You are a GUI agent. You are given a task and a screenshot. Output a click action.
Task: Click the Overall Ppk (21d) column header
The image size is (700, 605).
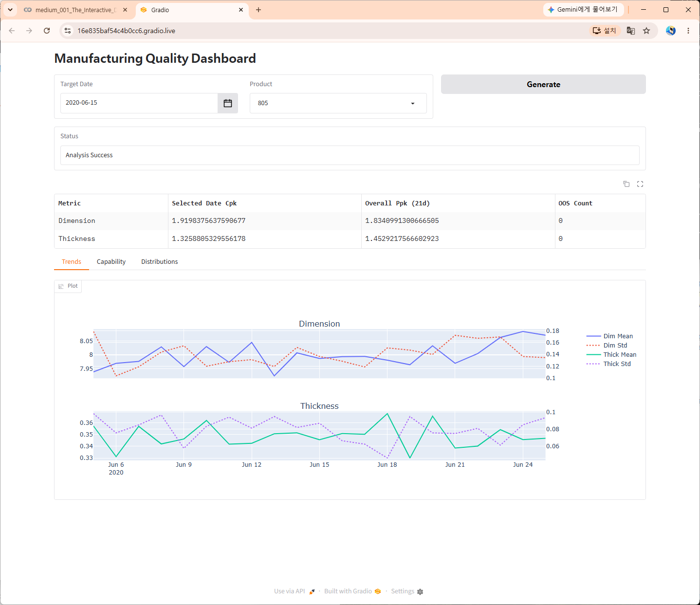pos(458,203)
